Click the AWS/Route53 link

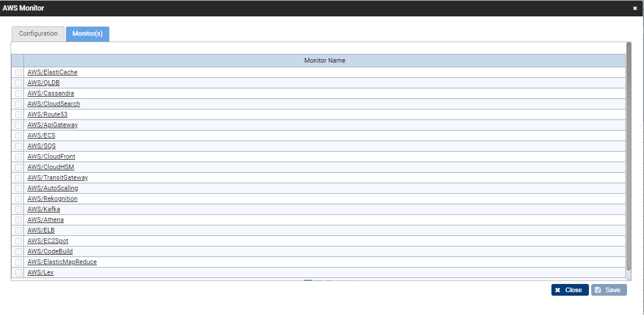pos(47,114)
